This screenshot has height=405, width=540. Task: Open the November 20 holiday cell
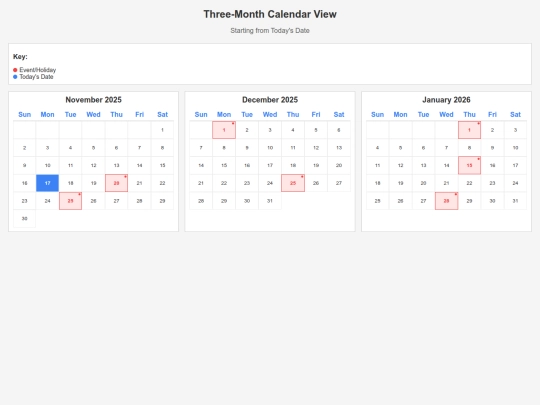point(116,183)
